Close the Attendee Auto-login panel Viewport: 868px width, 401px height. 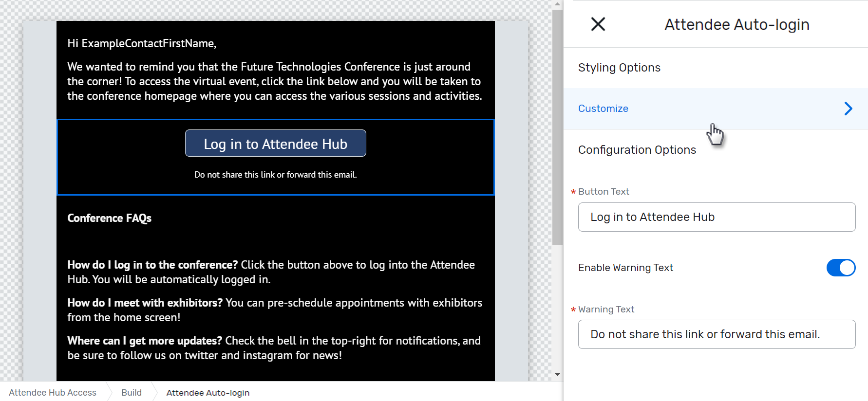pos(598,24)
